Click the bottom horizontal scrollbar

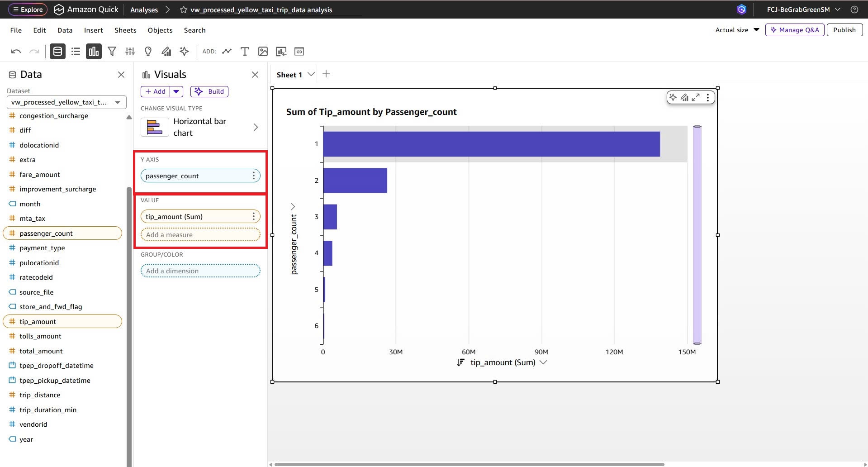(x=469, y=464)
